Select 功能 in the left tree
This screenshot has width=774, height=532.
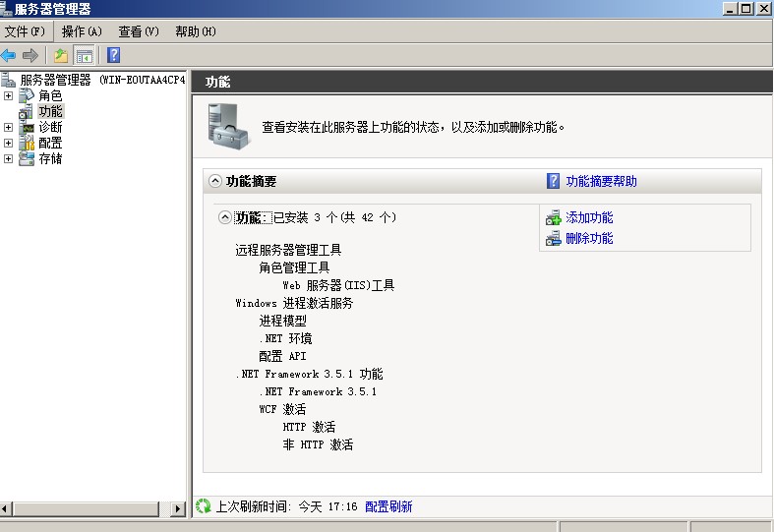[x=50, y=111]
